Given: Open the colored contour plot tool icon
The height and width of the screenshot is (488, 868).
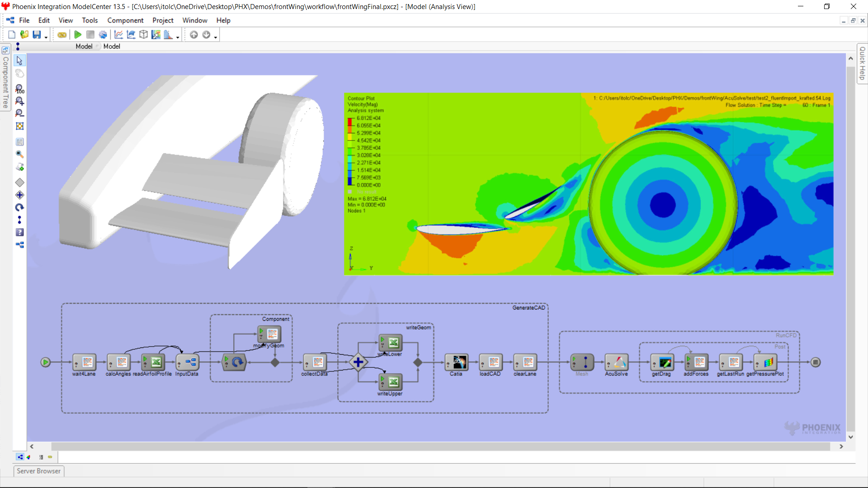Looking at the screenshot, I should pyautogui.click(x=156, y=35).
